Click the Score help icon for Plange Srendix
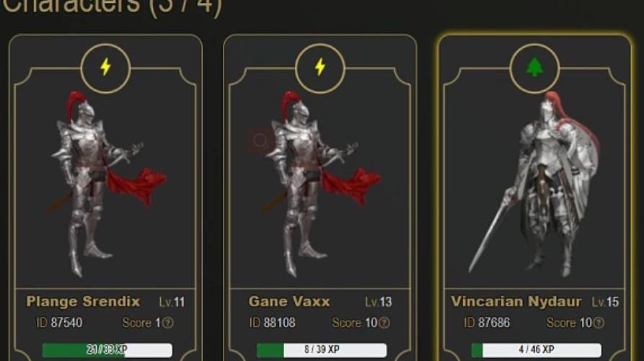The height and width of the screenshot is (361, 644). pos(167,324)
